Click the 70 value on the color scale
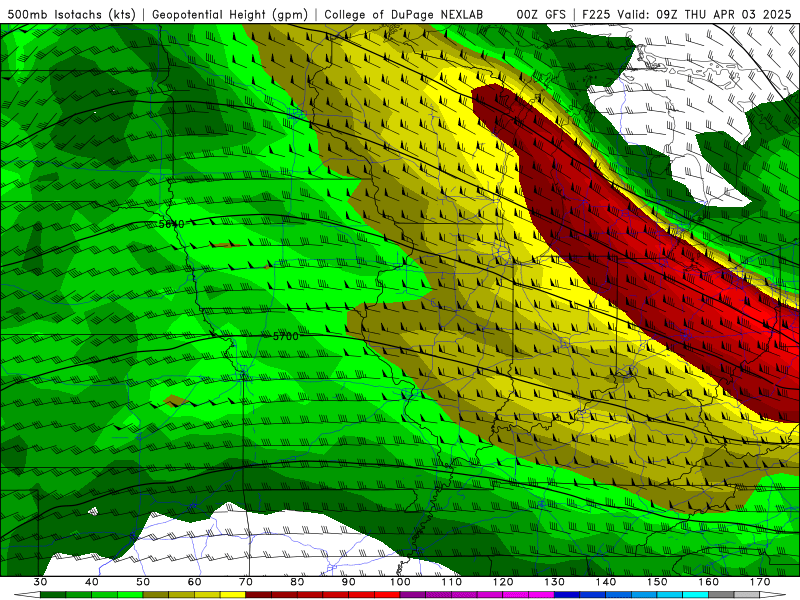The image size is (800, 600). [x=246, y=582]
